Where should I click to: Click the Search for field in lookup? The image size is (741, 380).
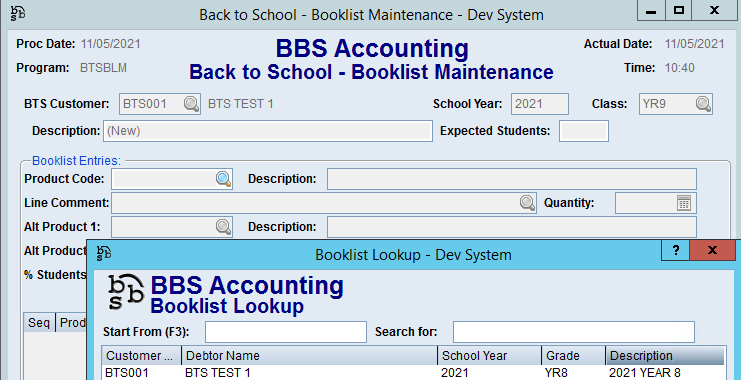pyautogui.click(x=574, y=332)
